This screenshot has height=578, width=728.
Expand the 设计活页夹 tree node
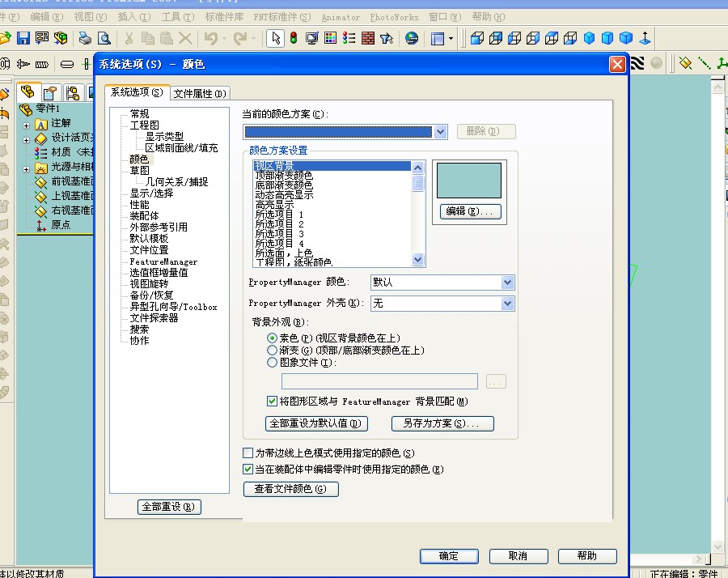(27, 140)
